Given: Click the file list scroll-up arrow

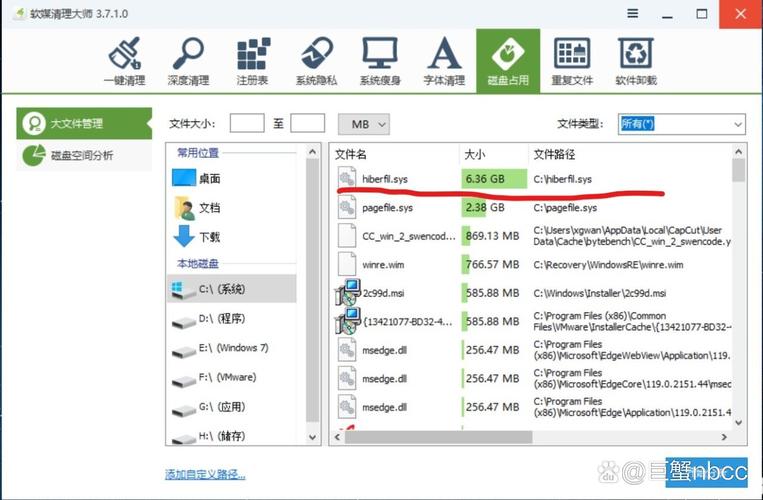Looking at the screenshot, I should click(x=739, y=152).
